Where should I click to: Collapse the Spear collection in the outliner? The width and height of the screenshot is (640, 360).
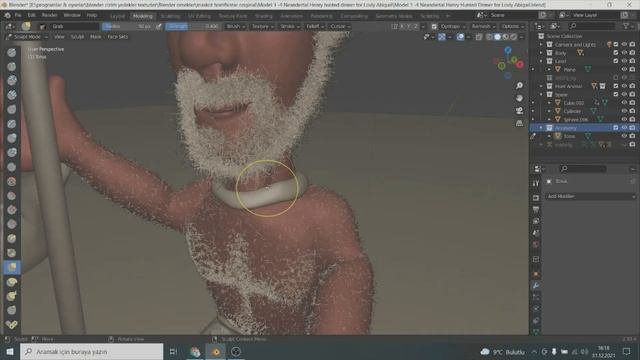coord(541,94)
